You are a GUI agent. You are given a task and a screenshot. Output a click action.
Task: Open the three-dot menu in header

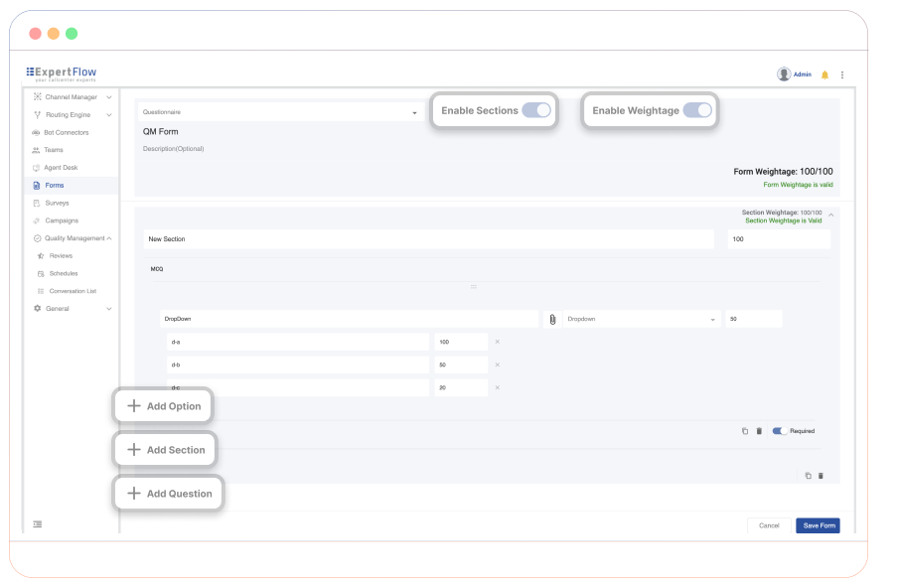842,74
